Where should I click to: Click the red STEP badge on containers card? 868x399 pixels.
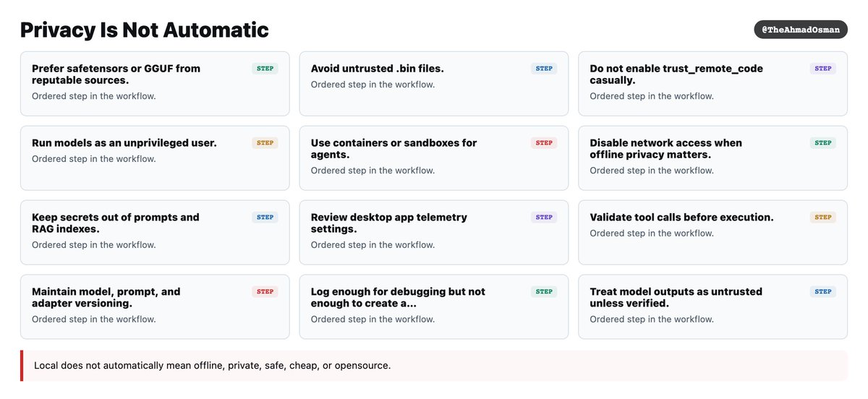tap(544, 143)
